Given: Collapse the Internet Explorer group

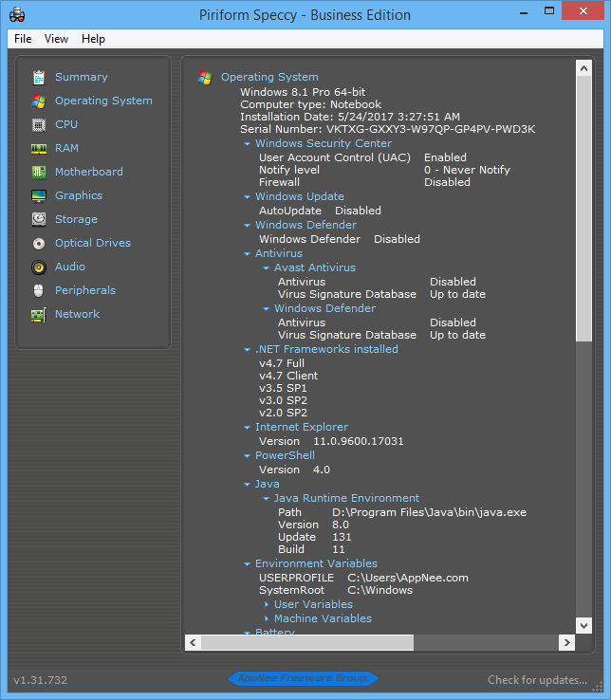Looking at the screenshot, I should [247, 428].
